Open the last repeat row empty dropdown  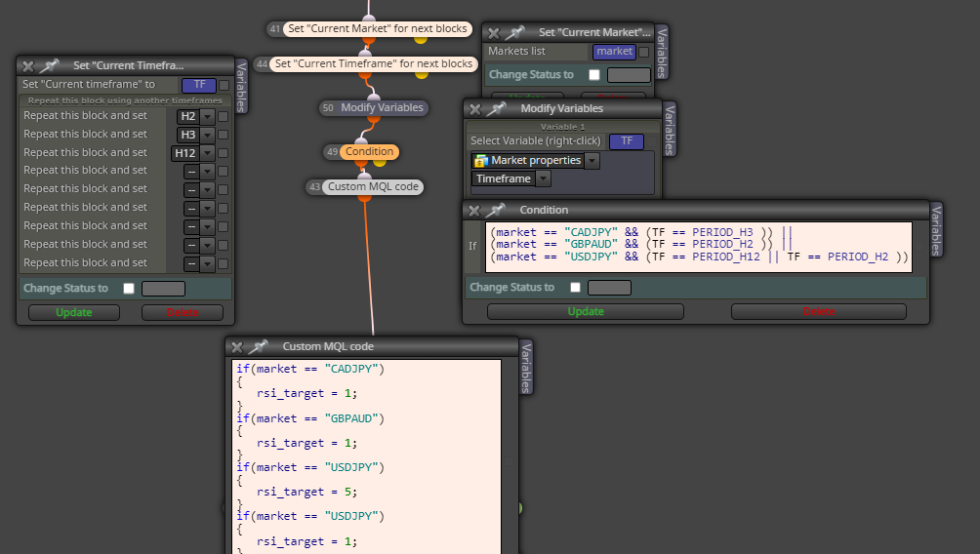208,263
